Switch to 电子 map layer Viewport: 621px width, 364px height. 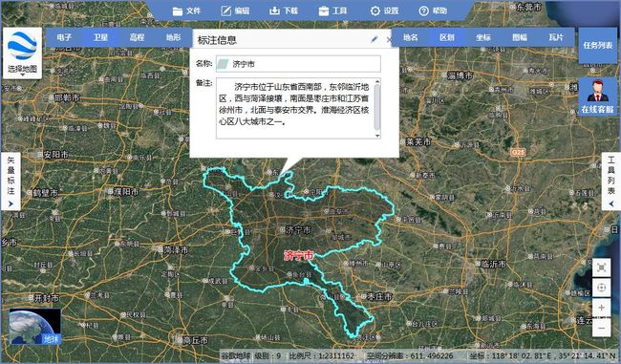coord(64,37)
